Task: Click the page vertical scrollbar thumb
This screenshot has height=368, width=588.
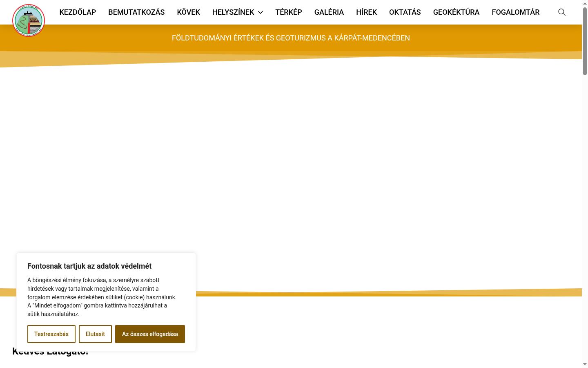Action: tap(585, 41)
